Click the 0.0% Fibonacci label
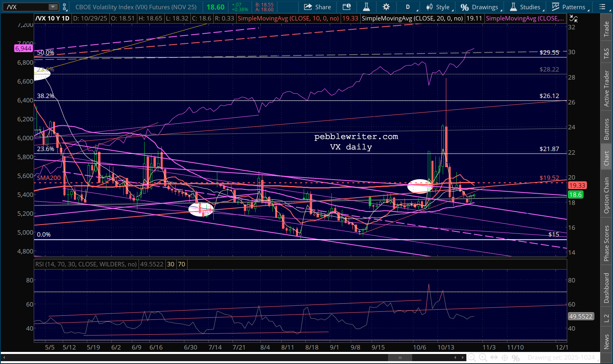 coord(44,234)
